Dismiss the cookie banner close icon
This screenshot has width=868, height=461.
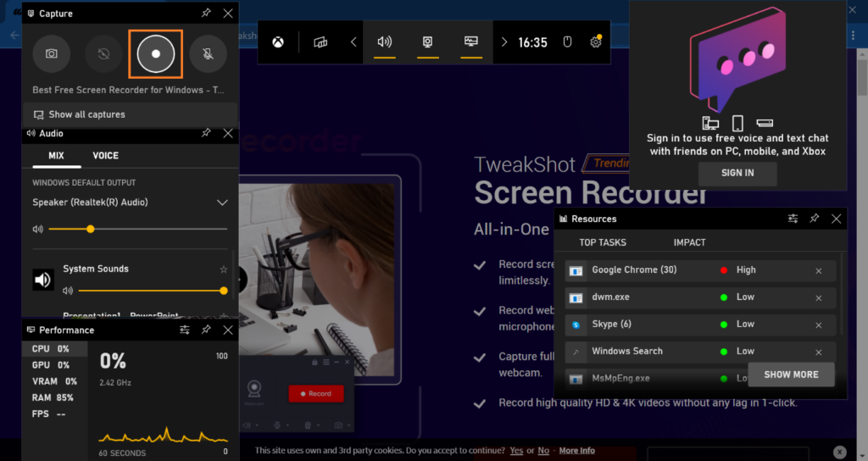pos(840,452)
